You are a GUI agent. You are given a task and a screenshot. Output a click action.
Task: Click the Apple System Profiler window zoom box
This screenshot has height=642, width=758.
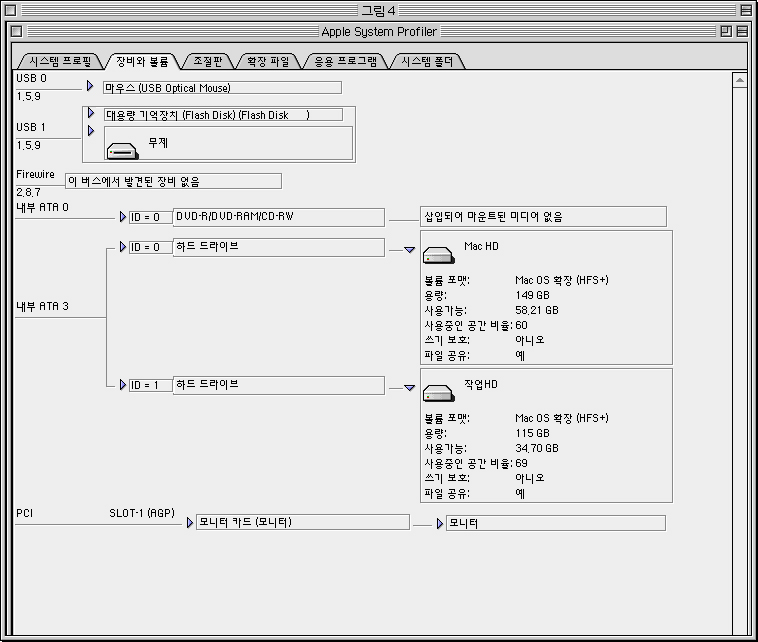[x=725, y=32]
